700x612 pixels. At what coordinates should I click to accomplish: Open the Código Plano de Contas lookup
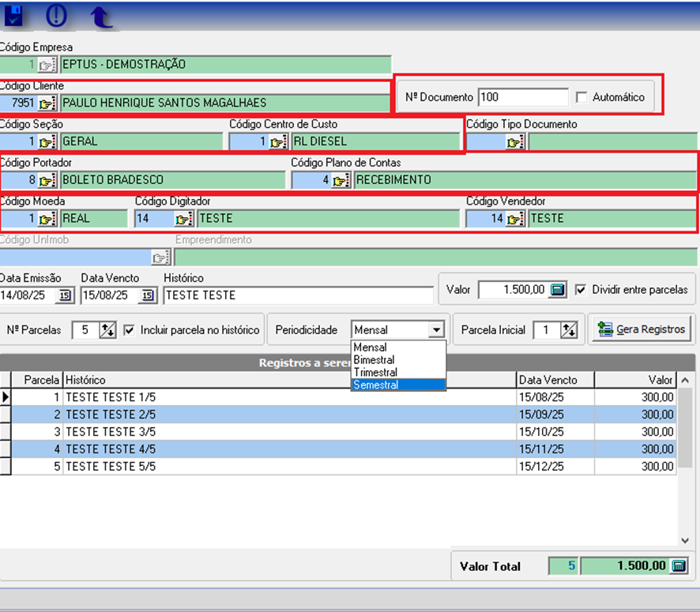click(x=341, y=180)
